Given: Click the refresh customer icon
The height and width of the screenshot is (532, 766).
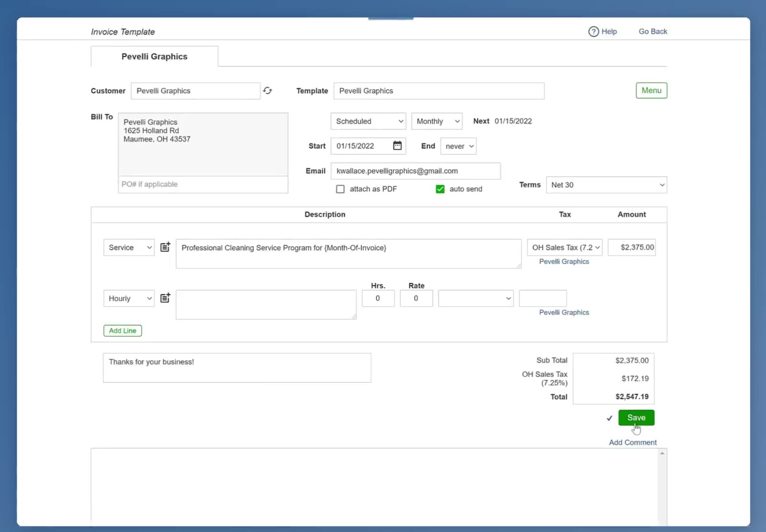Looking at the screenshot, I should coord(268,90).
